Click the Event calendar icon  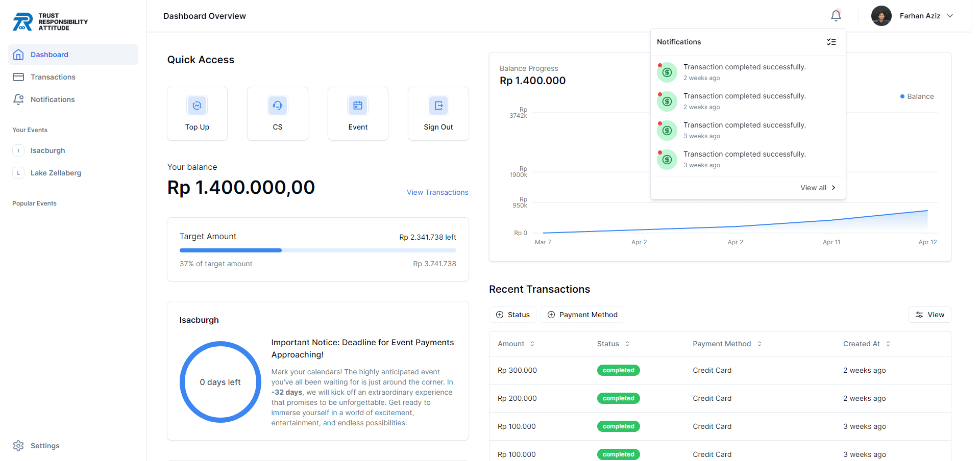[358, 106]
